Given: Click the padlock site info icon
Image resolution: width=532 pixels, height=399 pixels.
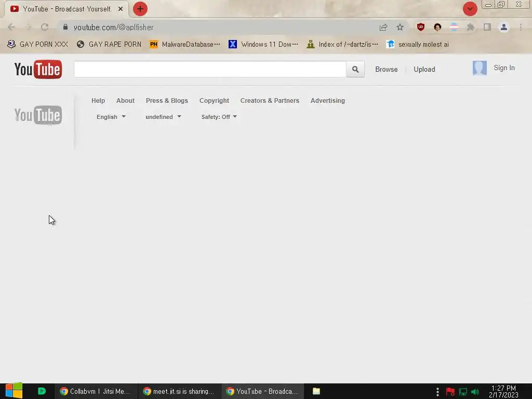Looking at the screenshot, I should (x=65, y=27).
